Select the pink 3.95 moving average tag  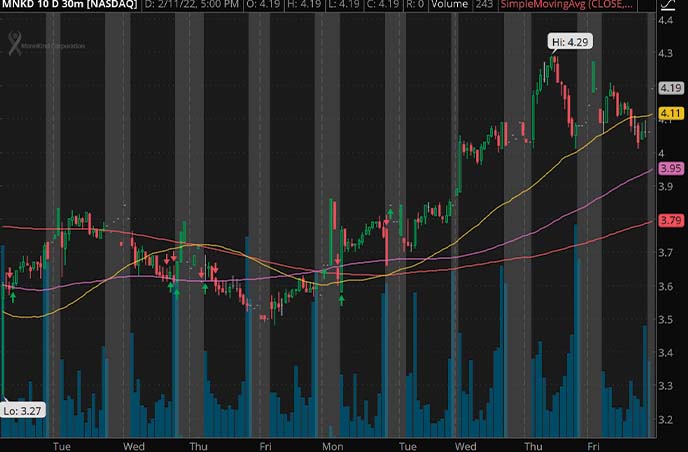pos(671,168)
